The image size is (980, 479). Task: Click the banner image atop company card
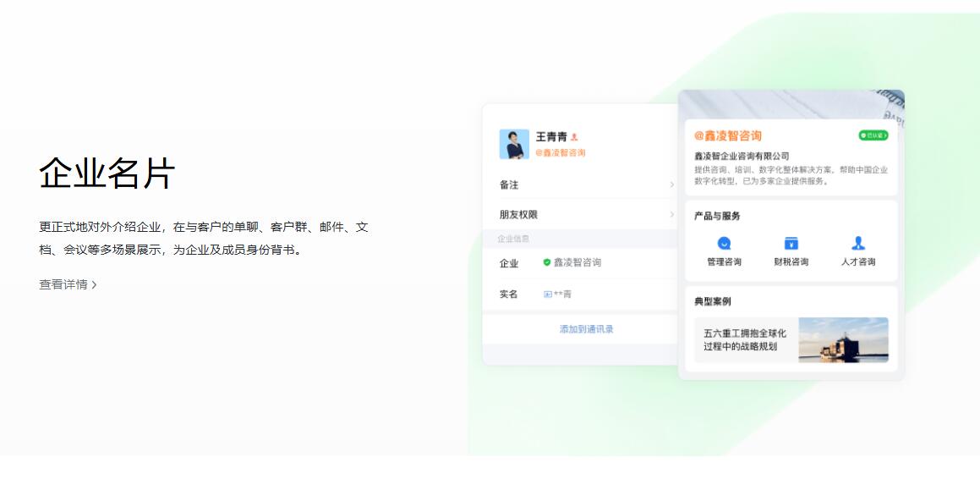point(791,104)
